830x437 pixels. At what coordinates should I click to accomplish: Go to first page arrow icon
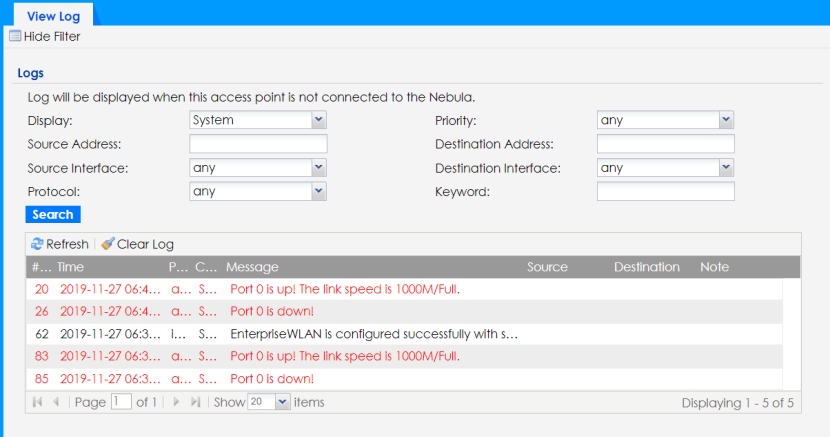pos(38,402)
